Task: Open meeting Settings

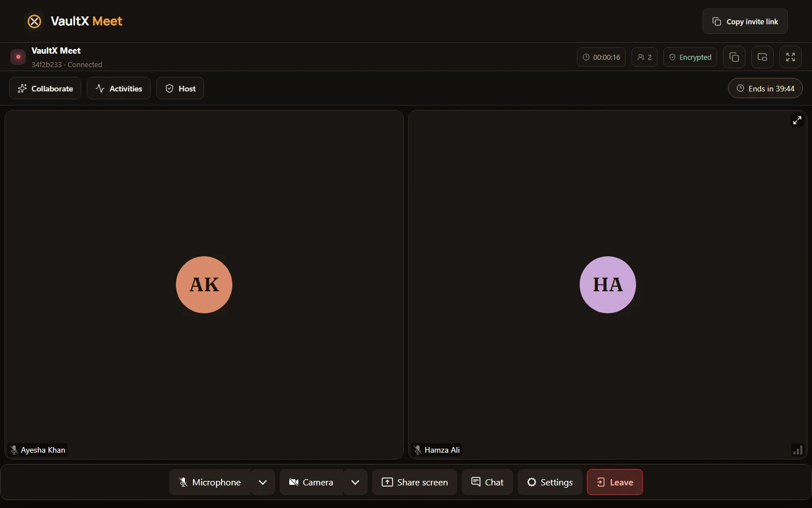Action: pyautogui.click(x=550, y=482)
